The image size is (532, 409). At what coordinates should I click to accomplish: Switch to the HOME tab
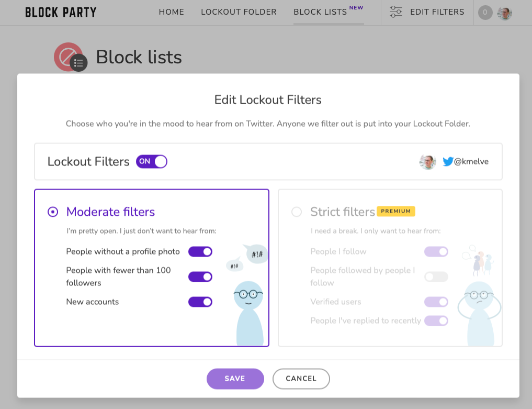(171, 12)
